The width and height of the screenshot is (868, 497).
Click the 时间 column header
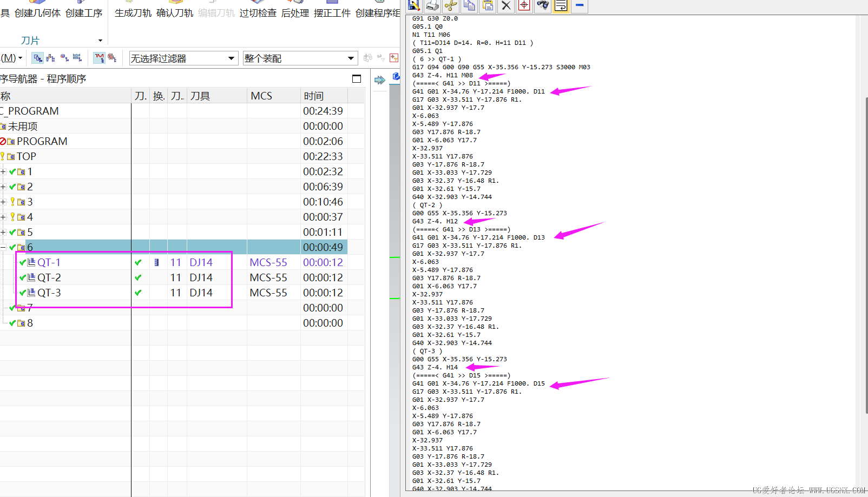314,96
